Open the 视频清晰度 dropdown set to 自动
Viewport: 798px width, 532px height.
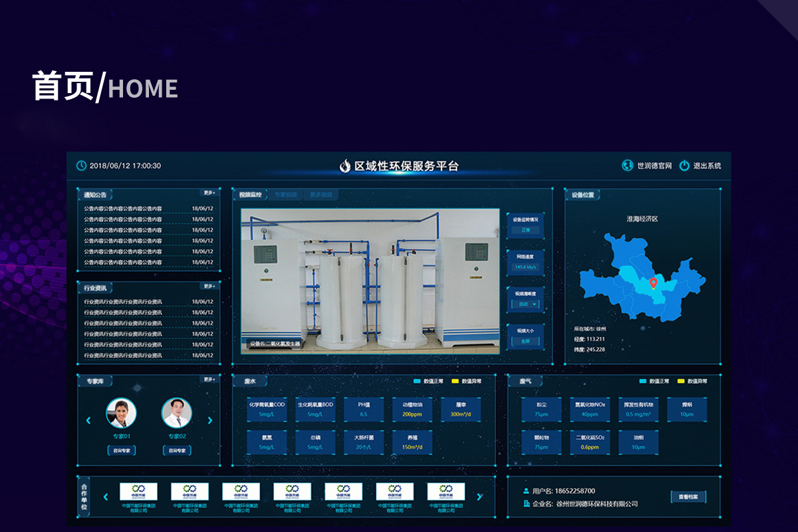[x=525, y=304]
